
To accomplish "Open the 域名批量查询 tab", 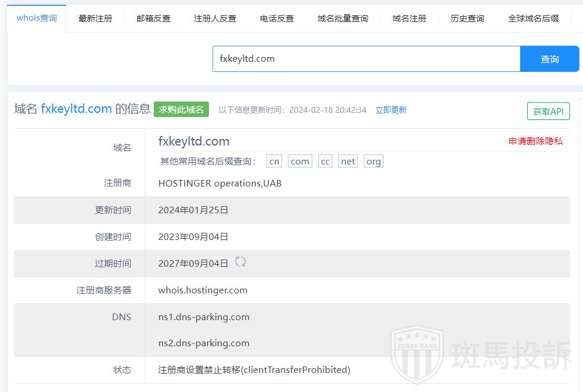I will 343,18.
